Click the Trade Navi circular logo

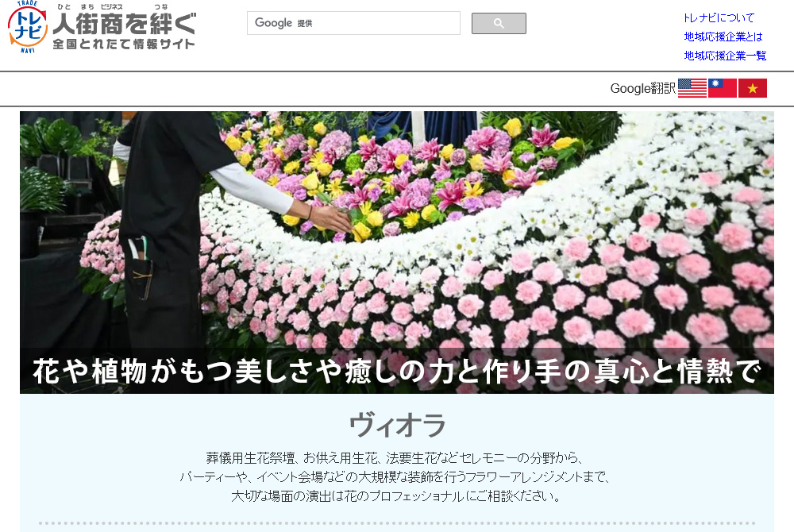[x=27, y=28]
